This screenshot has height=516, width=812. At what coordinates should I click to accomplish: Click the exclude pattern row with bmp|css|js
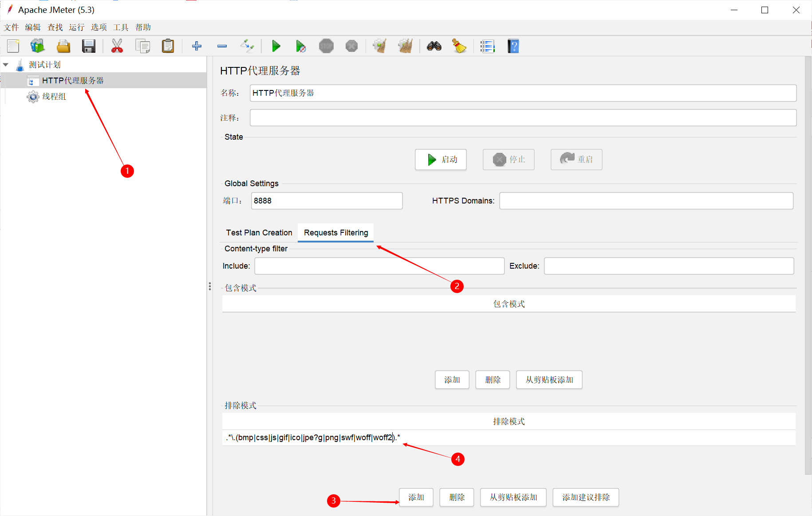508,438
